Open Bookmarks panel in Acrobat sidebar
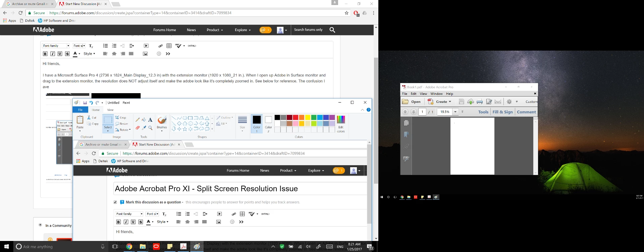 click(x=406, y=135)
